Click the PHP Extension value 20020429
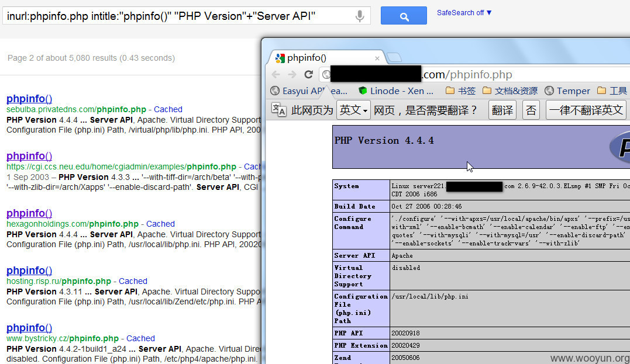Image resolution: width=630 pixels, height=364 pixels. [x=405, y=345]
